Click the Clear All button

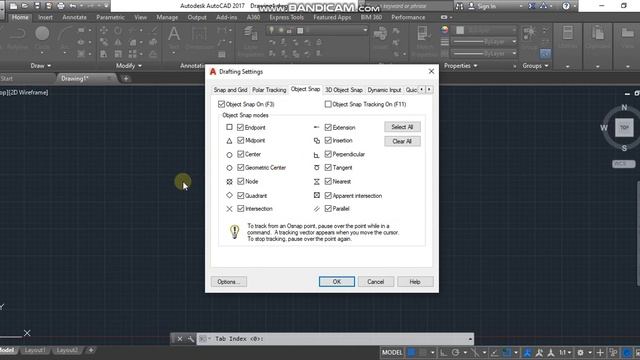[402, 141]
